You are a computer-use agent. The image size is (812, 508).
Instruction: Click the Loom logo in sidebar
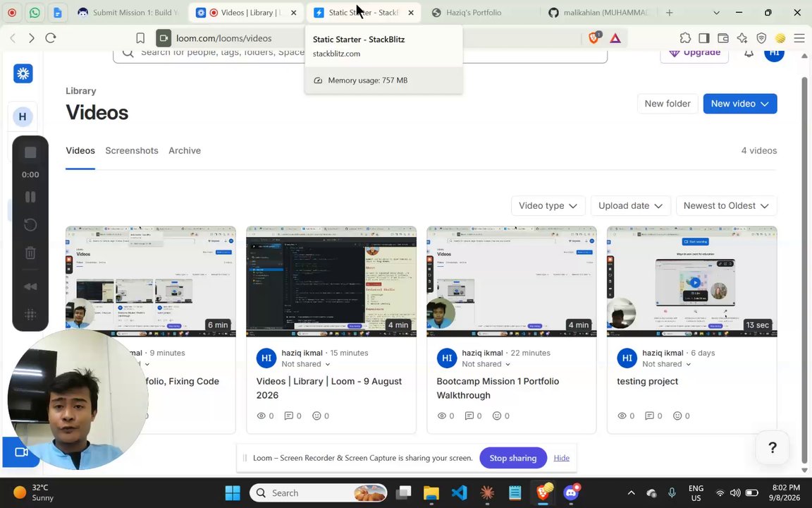(x=23, y=73)
